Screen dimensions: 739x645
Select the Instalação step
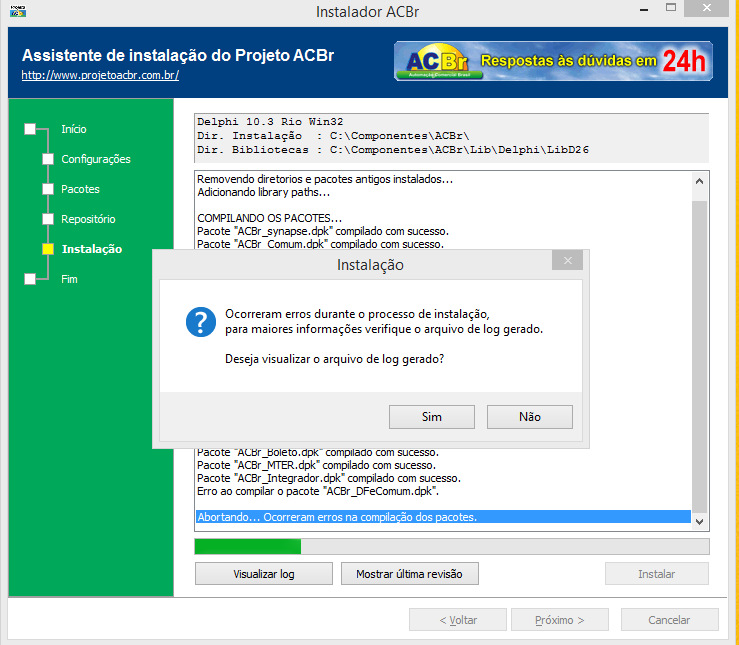tap(91, 249)
